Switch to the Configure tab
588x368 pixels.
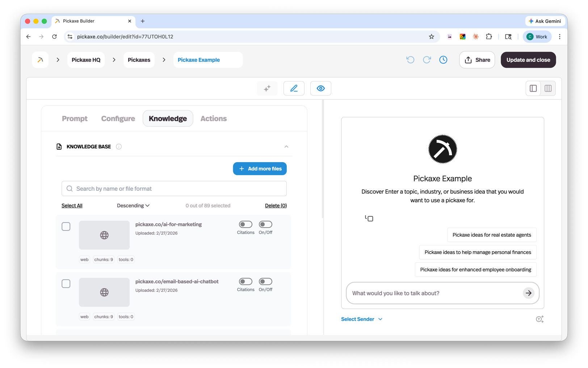click(x=118, y=118)
